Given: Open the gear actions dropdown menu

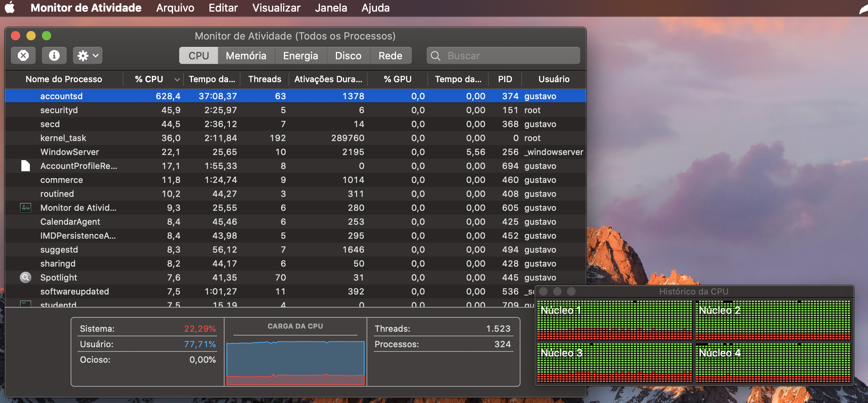Looking at the screenshot, I should click(88, 56).
